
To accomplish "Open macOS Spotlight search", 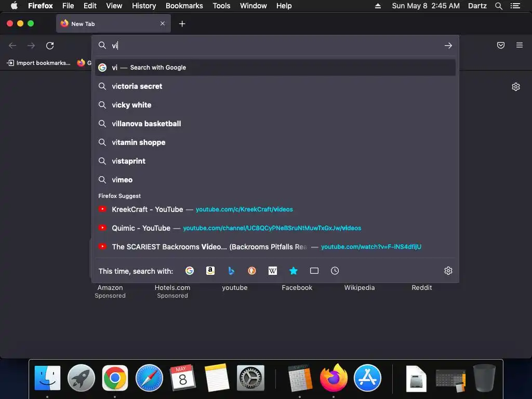I will tap(499, 6).
